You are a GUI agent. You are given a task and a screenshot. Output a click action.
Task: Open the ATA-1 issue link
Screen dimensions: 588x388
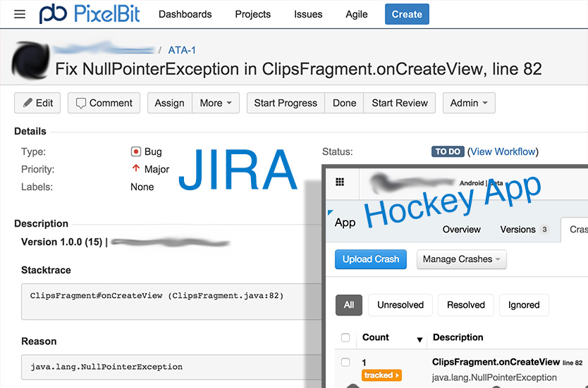click(x=182, y=50)
